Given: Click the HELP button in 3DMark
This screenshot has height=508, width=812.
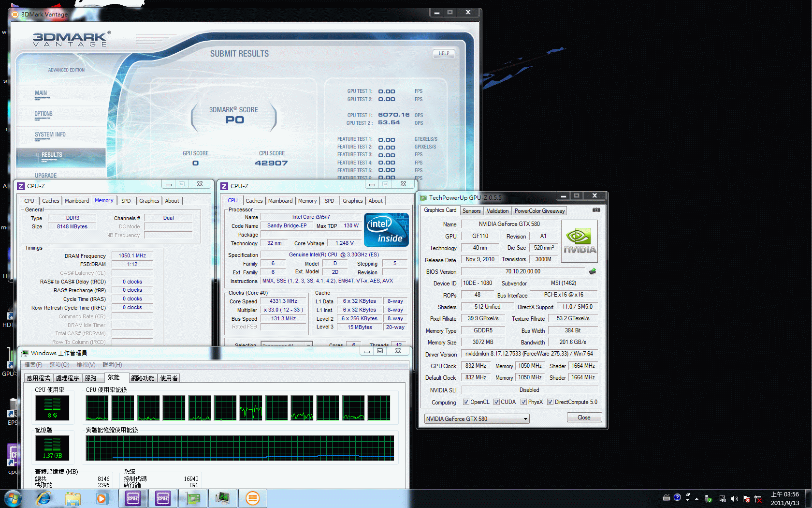Looking at the screenshot, I should [x=444, y=54].
